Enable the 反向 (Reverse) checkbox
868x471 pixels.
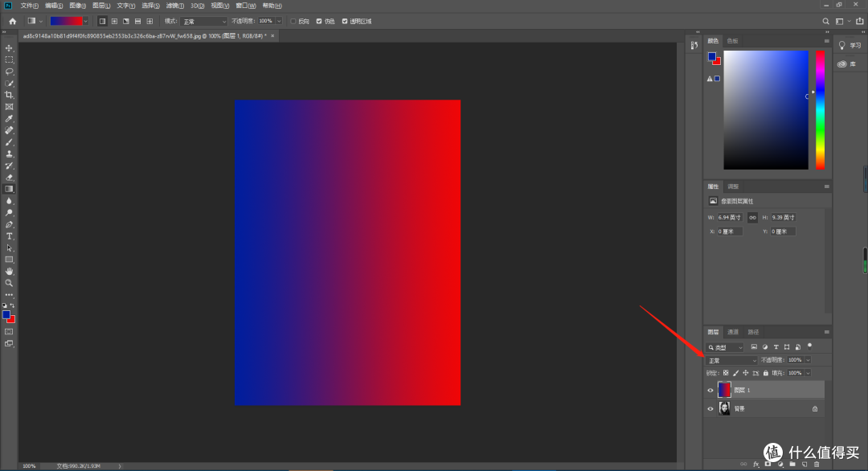click(x=293, y=21)
